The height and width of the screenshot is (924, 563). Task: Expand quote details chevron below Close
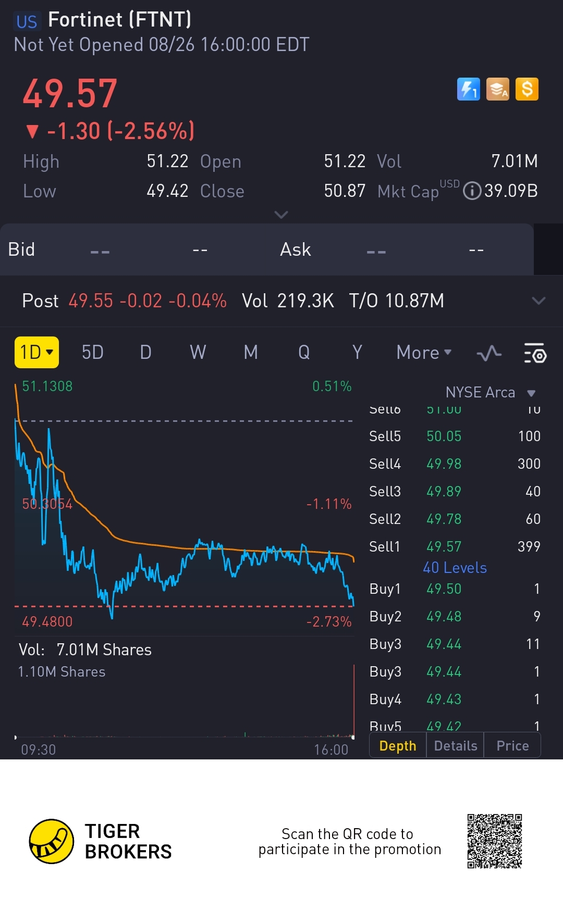pyautogui.click(x=281, y=215)
